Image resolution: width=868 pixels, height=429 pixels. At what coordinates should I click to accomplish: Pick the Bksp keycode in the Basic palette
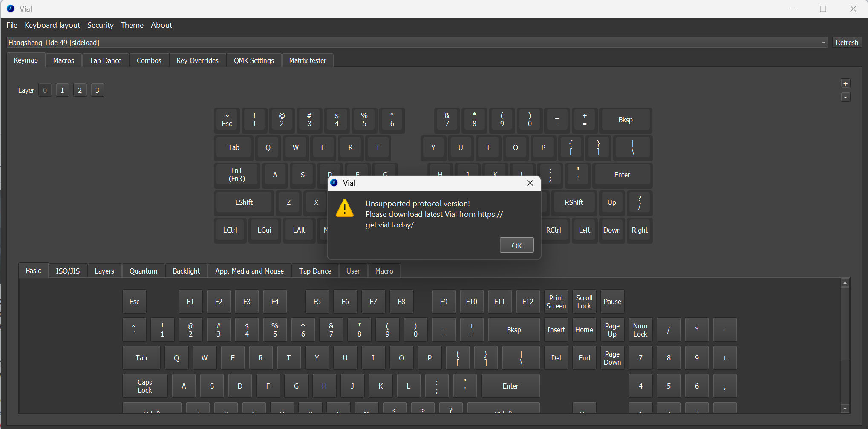pos(514,330)
